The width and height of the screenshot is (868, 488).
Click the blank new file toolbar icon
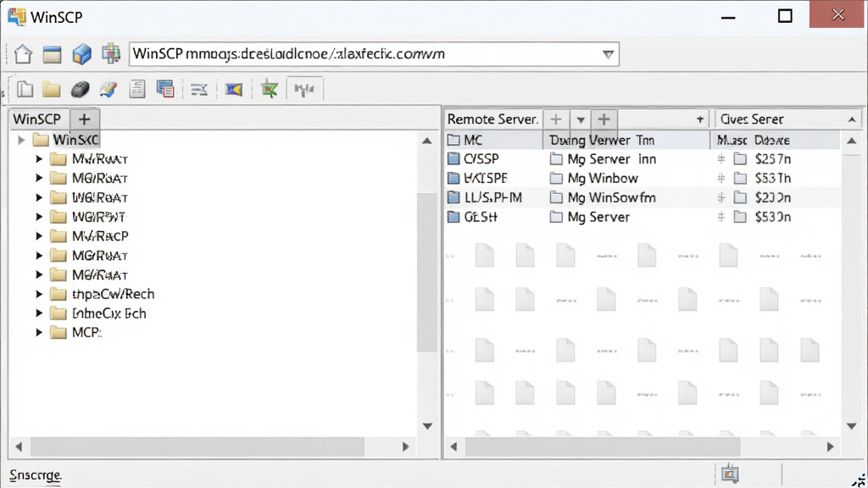point(25,89)
